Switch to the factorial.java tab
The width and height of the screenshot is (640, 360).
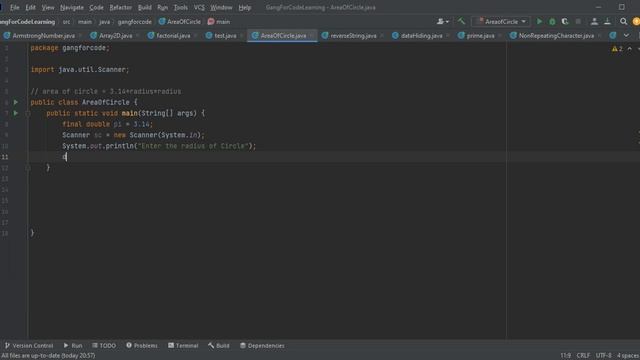pos(173,36)
